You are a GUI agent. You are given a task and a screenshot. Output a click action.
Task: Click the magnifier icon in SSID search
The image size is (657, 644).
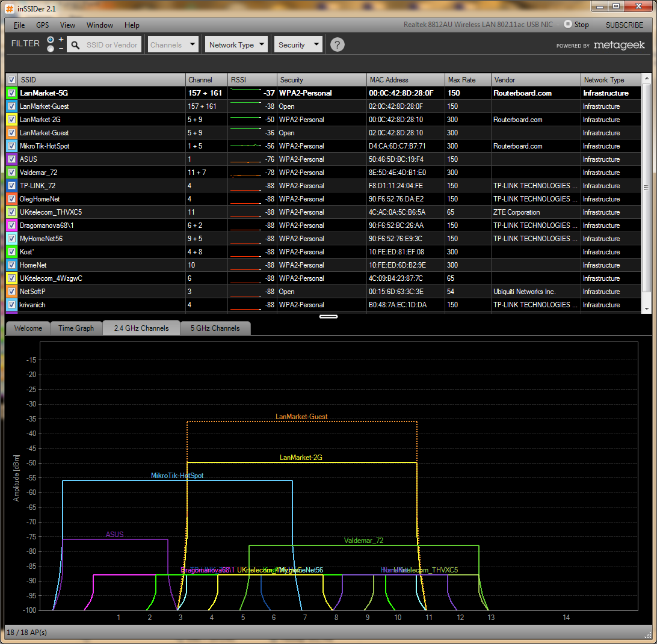tap(76, 45)
